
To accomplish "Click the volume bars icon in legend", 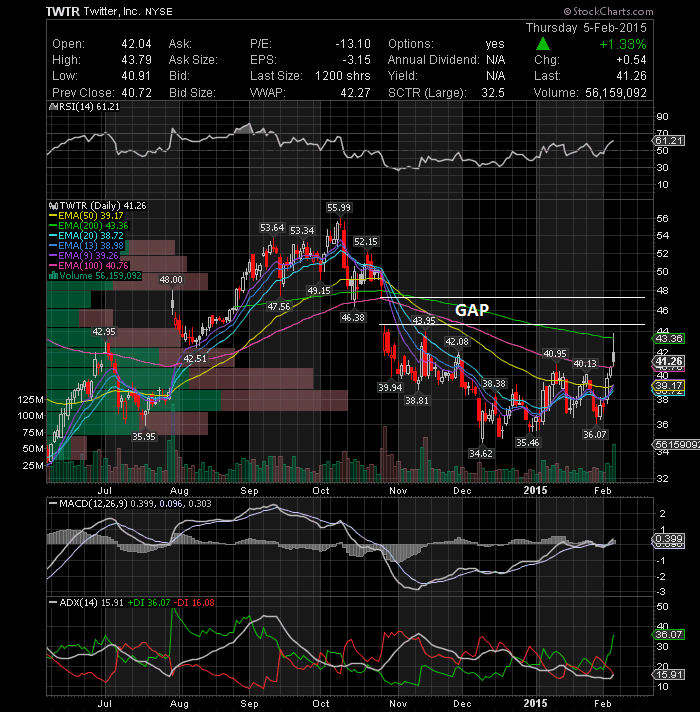I will click(53, 276).
